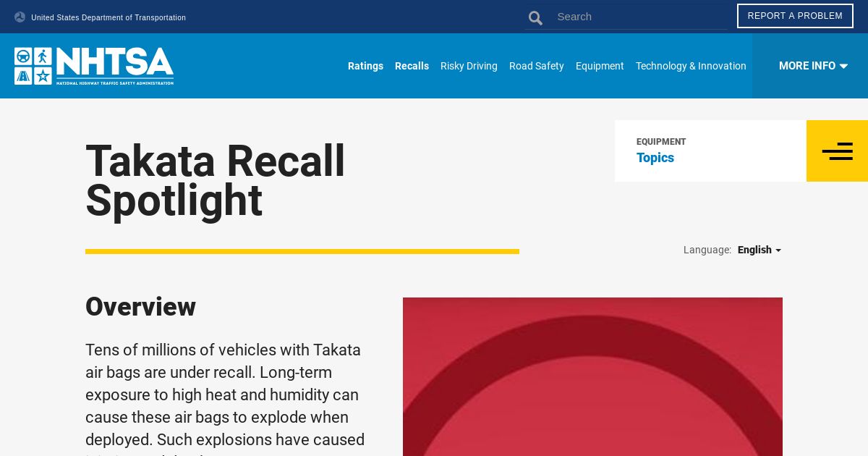This screenshot has width=868, height=456.
Task: Click the Report a Problem button
Action: 795,16
